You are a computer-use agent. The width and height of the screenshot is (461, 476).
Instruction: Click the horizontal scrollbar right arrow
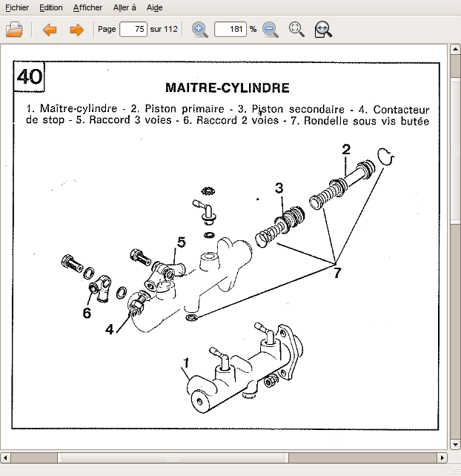click(442, 457)
